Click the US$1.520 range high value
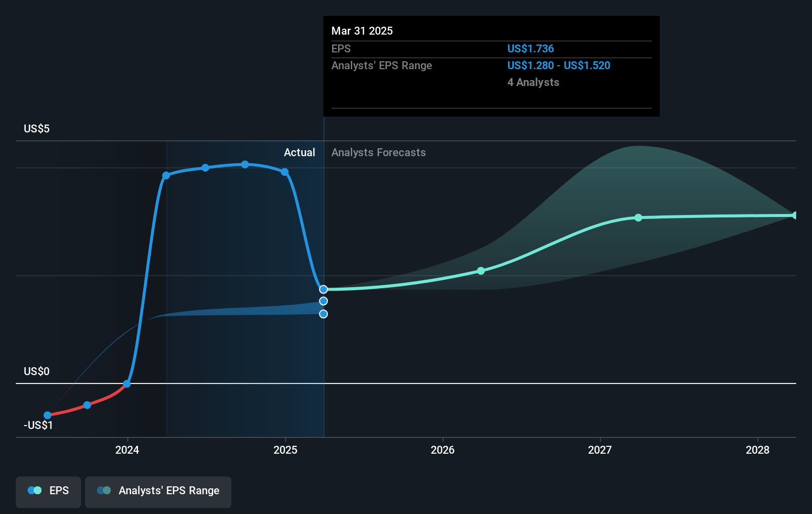The image size is (812, 514). 587,65
